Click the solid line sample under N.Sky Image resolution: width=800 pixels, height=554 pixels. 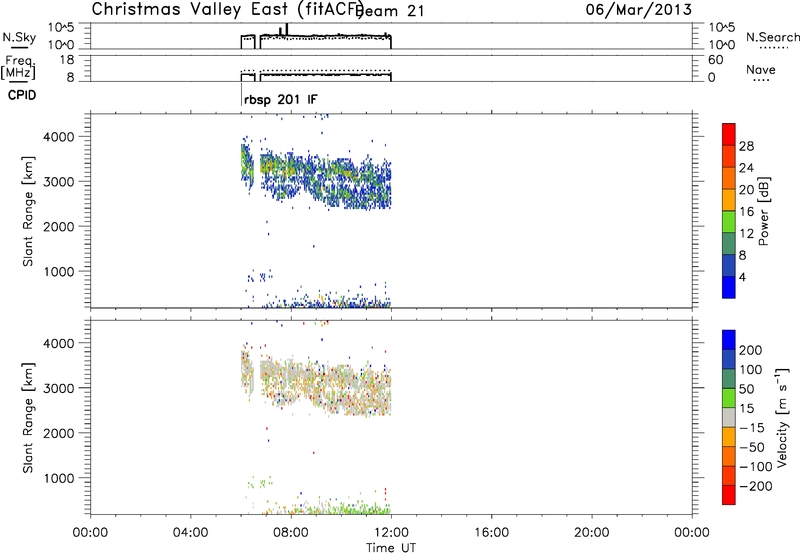tap(19, 48)
